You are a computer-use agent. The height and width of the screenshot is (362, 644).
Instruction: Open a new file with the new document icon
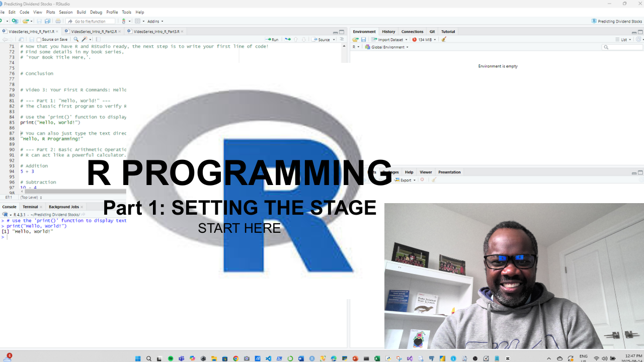pyautogui.click(x=3, y=21)
